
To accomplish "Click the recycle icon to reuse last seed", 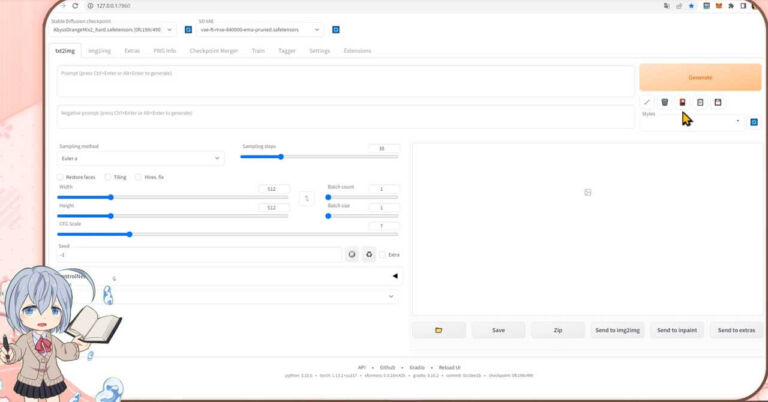I will click(369, 254).
